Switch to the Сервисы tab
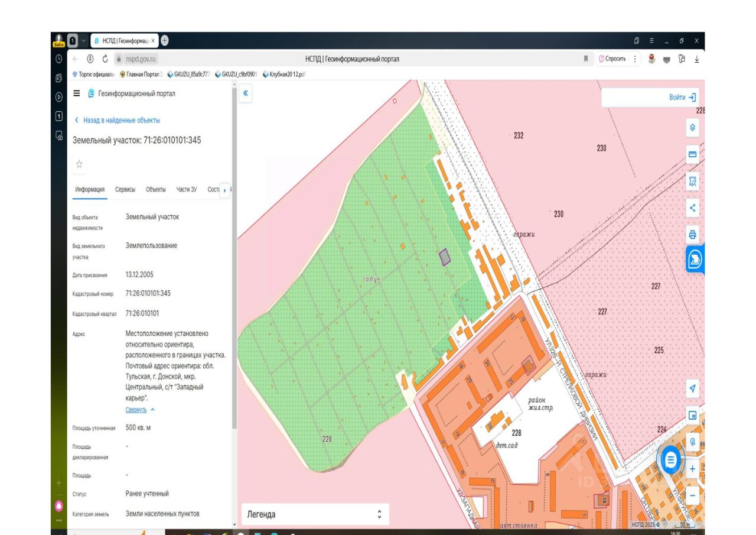This screenshot has height=535, width=756. (125, 189)
